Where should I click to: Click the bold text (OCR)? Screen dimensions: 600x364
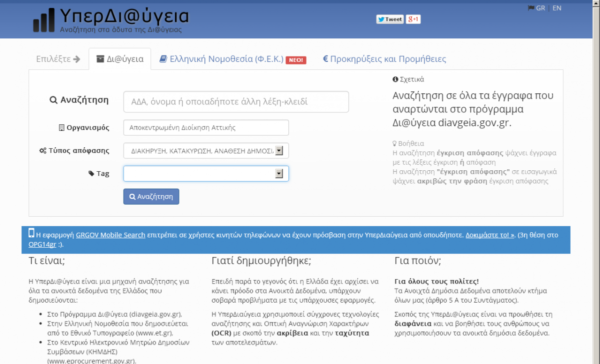221,333
